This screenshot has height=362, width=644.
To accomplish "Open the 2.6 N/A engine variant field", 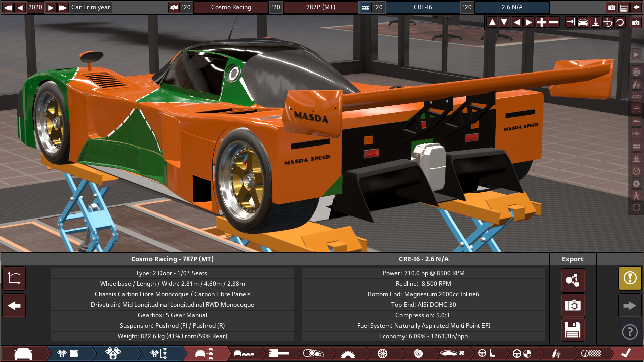I will 512,7.
